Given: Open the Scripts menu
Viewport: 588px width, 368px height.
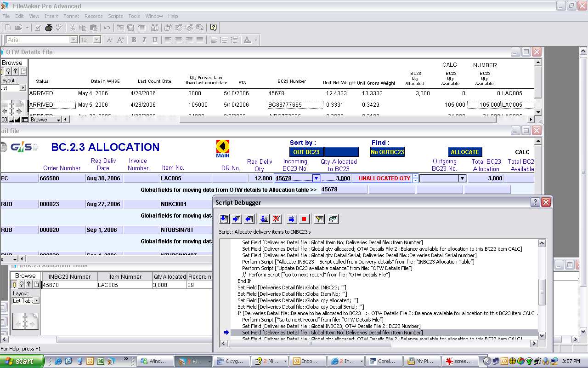Looking at the screenshot, I should (115, 16).
